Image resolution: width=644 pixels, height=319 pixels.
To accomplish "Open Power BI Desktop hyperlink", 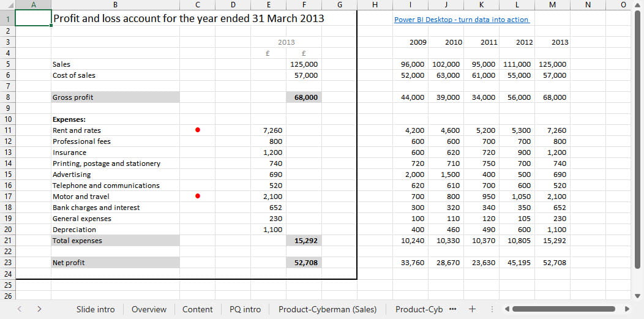I will (462, 20).
